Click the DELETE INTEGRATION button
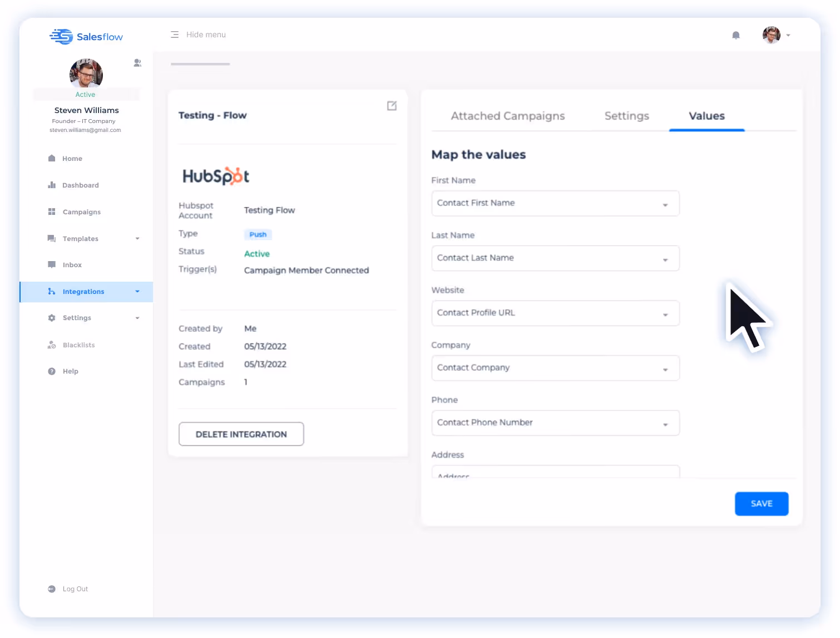Image resolution: width=840 pixels, height=638 pixels. tap(241, 434)
